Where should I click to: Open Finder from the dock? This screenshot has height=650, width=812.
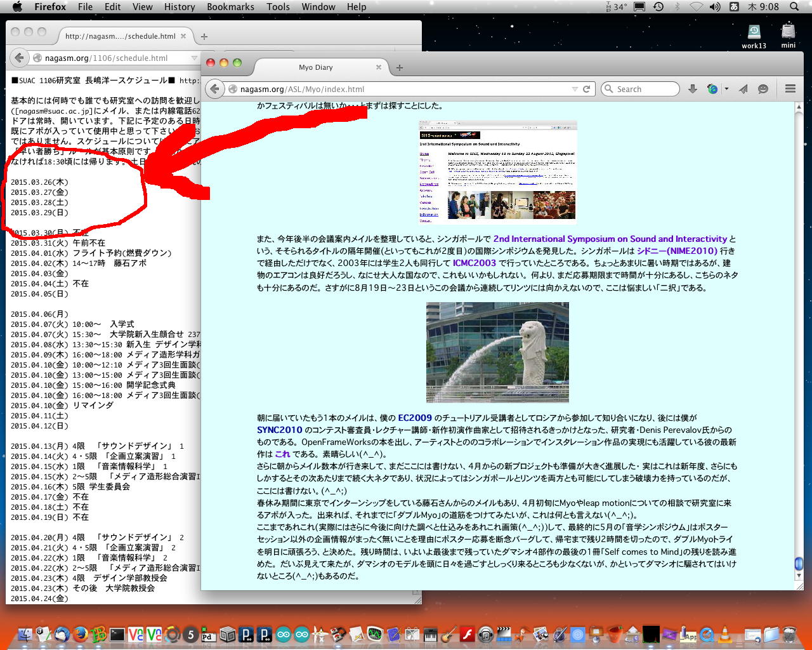(x=25, y=634)
